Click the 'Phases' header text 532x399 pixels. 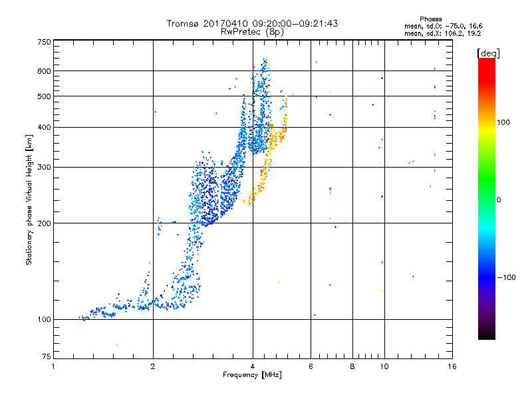tap(430, 19)
